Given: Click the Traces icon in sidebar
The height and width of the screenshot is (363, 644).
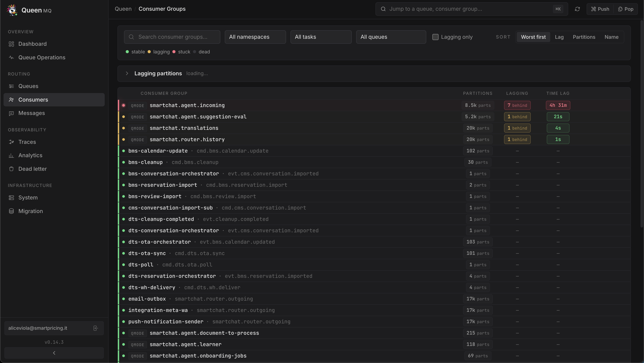Looking at the screenshot, I should coord(11,142).
